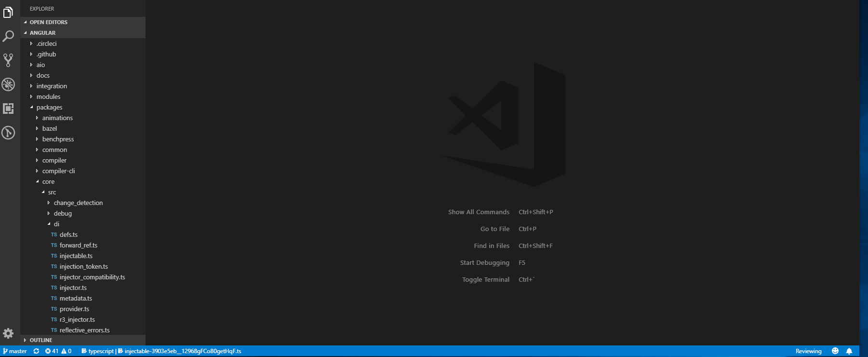868x357 pixels.
Task: Expand the .circleci folder
Action: (x=83, y=43)
